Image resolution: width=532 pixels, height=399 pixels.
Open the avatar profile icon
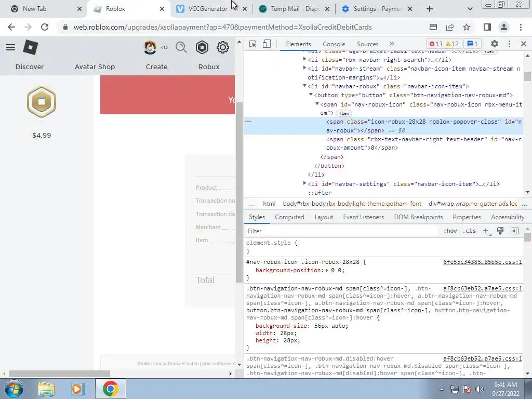click(x=150, y=47)
